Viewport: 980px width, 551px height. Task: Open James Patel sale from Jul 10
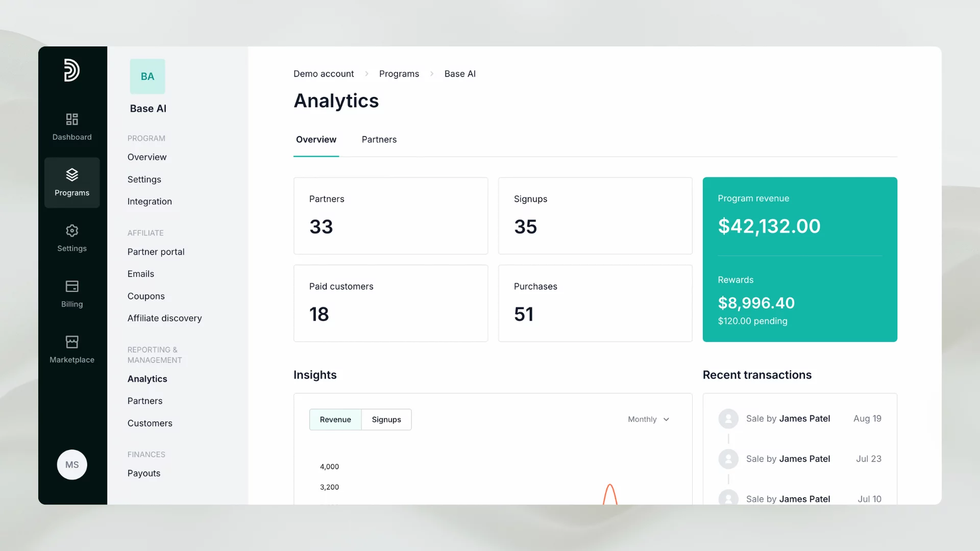click(800, 498)
